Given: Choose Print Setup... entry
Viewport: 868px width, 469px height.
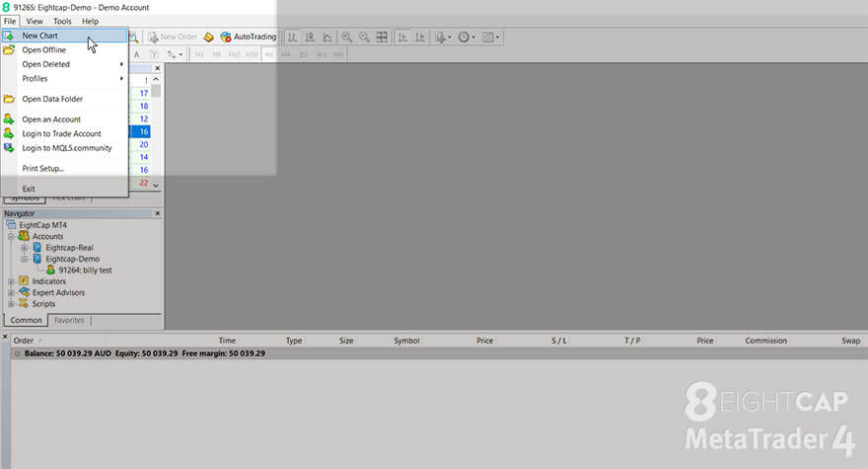Looking at the screenshot, I should (65, 169).
